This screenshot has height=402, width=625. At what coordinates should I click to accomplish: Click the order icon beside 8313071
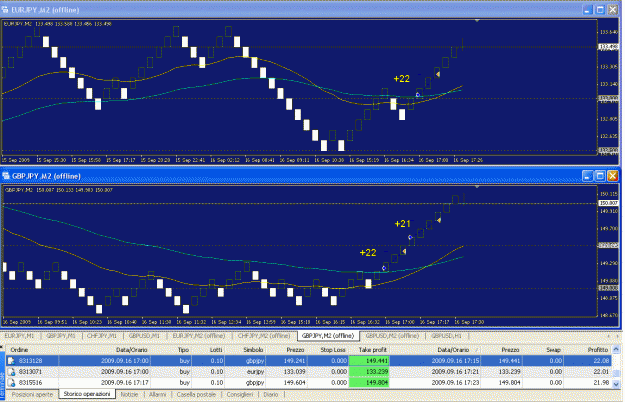11,372
